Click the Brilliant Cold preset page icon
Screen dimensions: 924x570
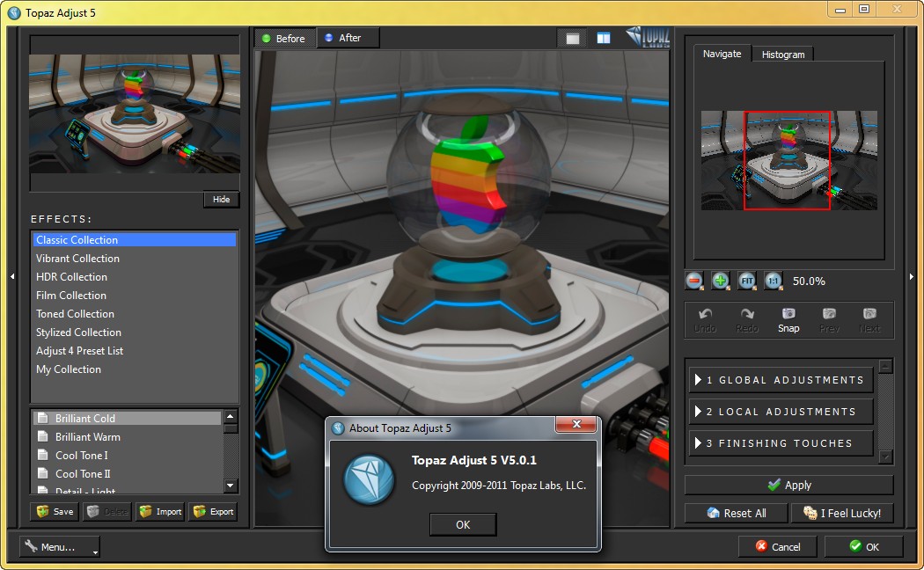42,418
